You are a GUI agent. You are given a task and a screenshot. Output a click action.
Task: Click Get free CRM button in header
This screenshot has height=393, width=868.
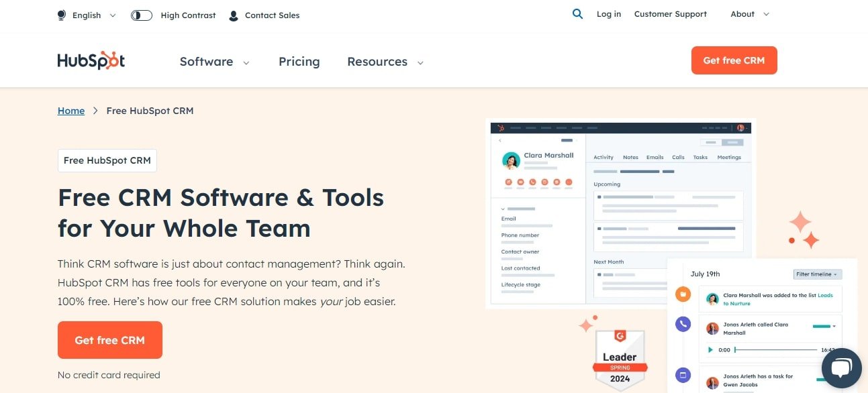[734, 60]
